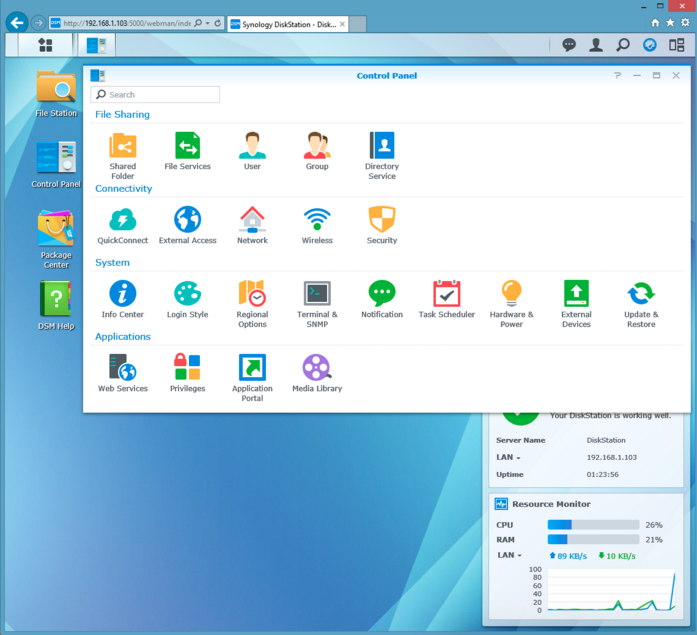Open Media Library settings
697x635 pixels.
coord(317,373)
